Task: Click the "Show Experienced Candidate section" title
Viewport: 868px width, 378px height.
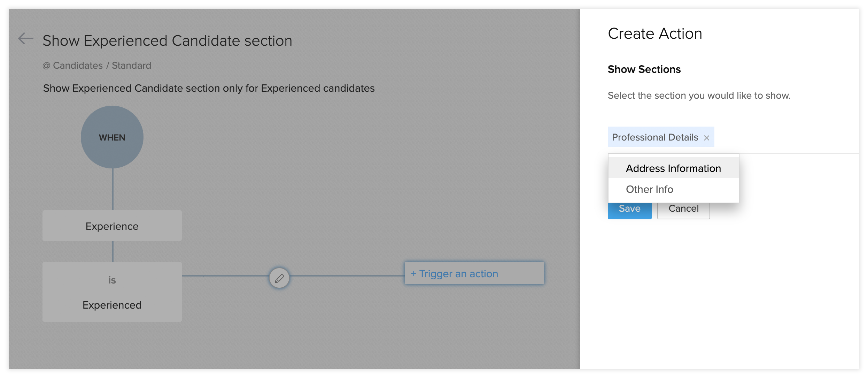Action: tap(167, 41)
